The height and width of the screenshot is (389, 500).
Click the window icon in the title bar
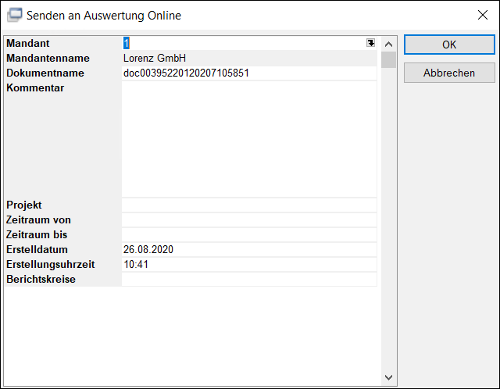15,15
